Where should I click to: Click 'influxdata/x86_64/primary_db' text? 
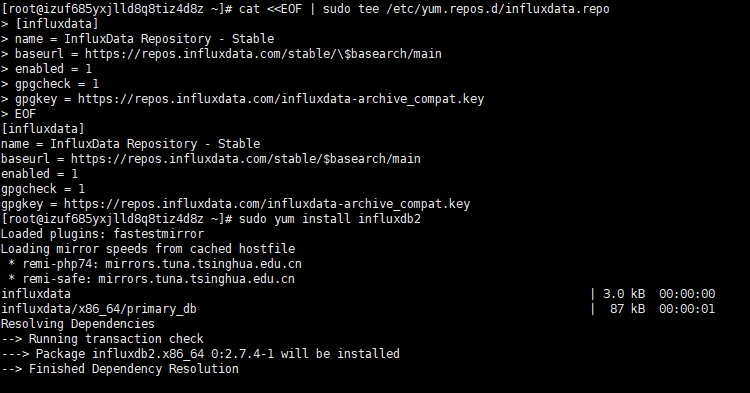[99, 309]
